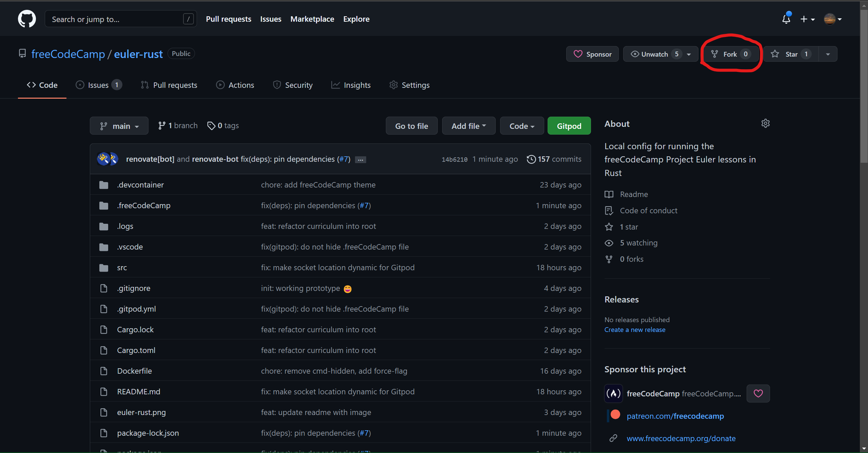Open the plus create-new menu
The height and width of the screenshot is (453, 868).
point(808,19)
